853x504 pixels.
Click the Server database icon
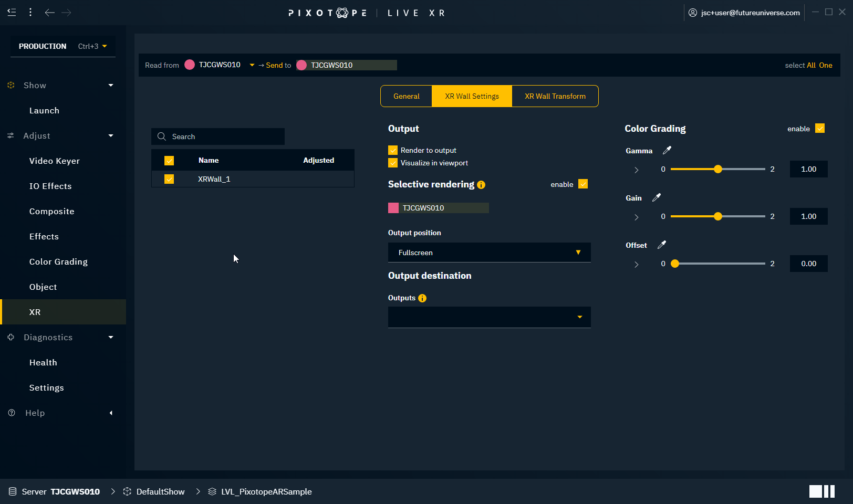click(13, 491)
